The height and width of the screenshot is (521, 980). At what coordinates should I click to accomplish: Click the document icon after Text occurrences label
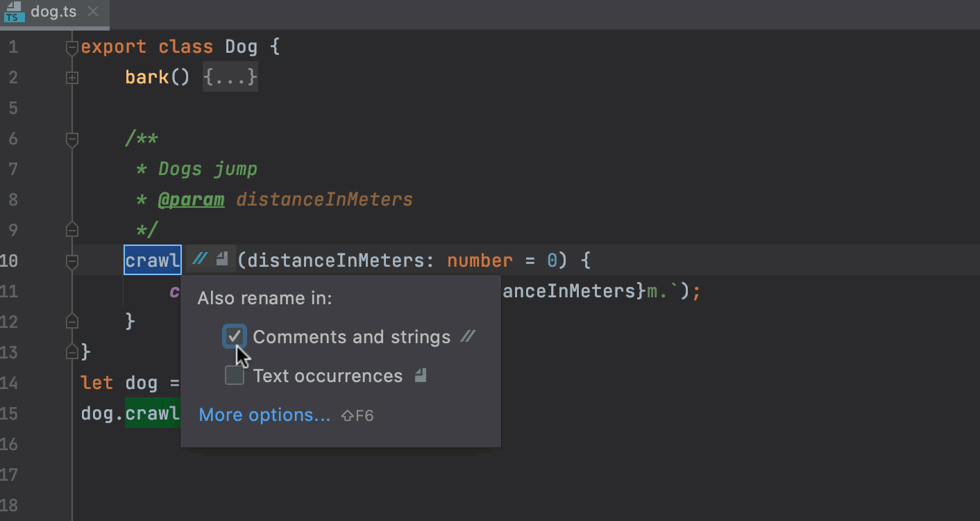pyautogui.click(x=419, y=375)
